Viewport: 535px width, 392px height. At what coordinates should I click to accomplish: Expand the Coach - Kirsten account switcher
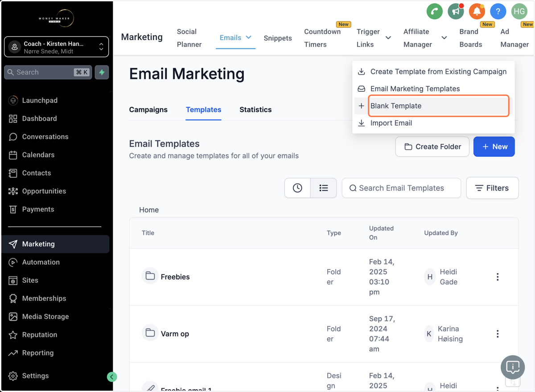(56, 47)
